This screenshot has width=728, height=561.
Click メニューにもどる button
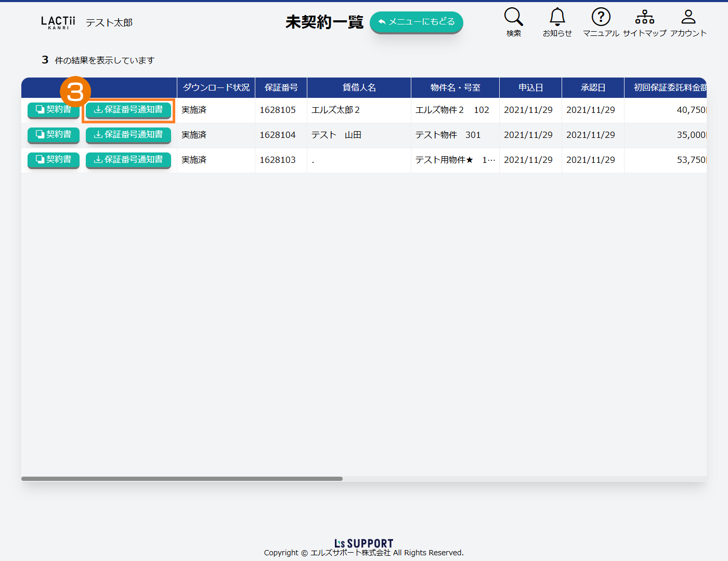point(416,22)
